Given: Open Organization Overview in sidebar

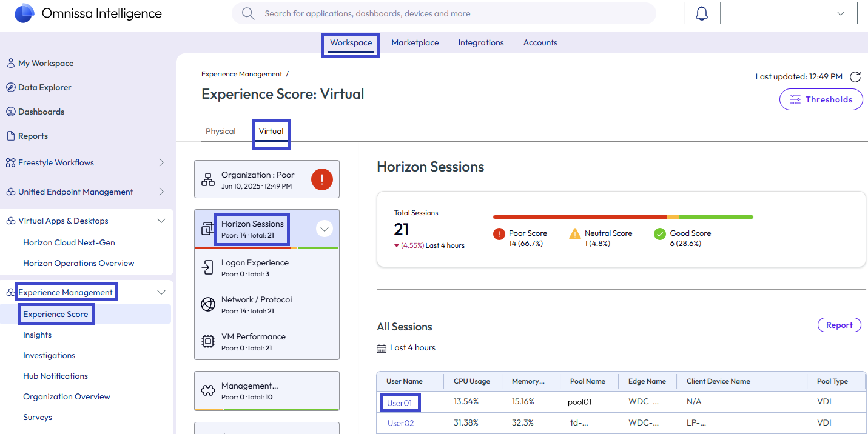Looking at the screenshot, I should (x=67, y=396).
